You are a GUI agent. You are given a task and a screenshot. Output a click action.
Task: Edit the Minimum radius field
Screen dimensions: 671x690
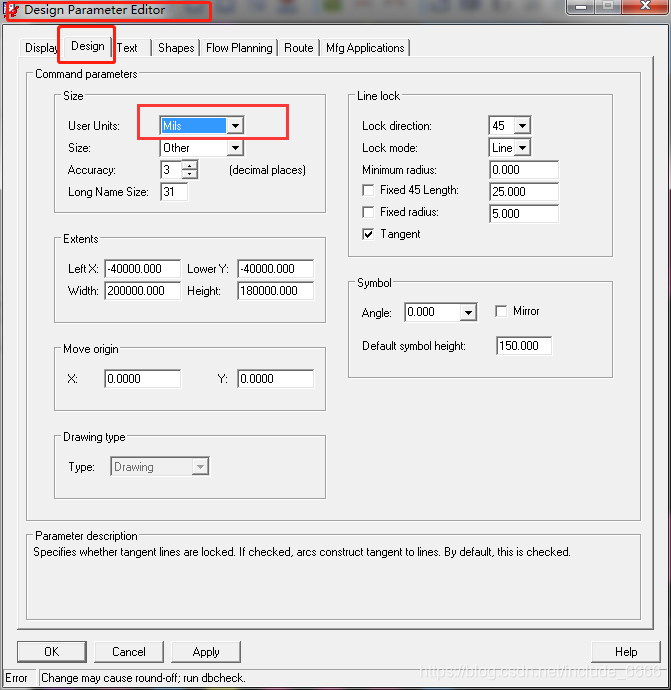point(524,170)
